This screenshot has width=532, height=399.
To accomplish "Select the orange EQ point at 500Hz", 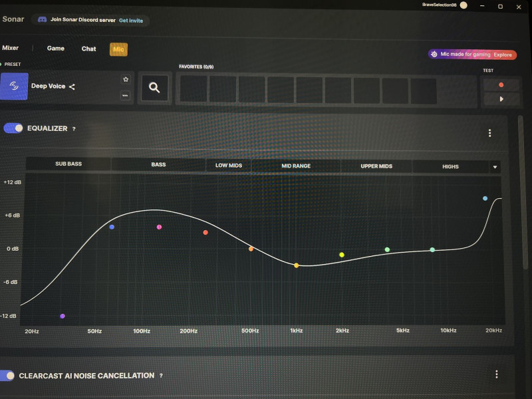I will point(251,249).
